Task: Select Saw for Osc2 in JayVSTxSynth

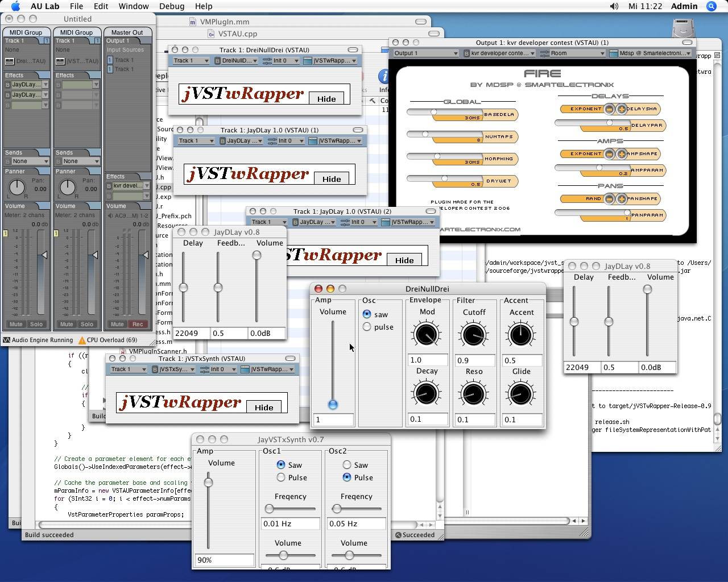Action: [x=347, y=465]
